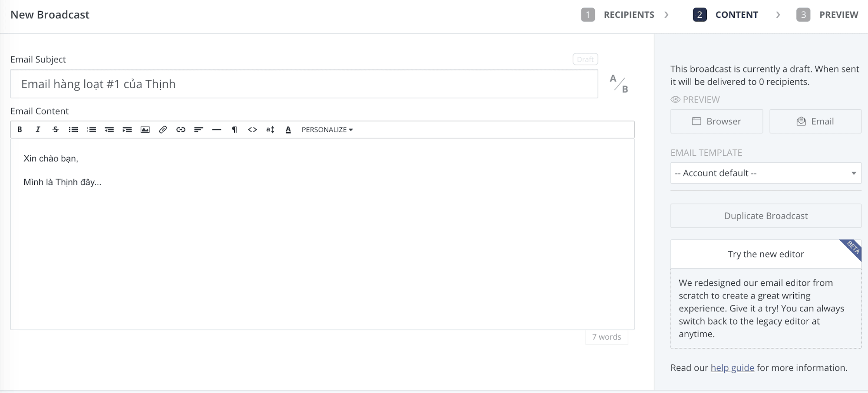Click the Duplicate Broadcast button
The image size is (868, 393).
tap(766, 216)
